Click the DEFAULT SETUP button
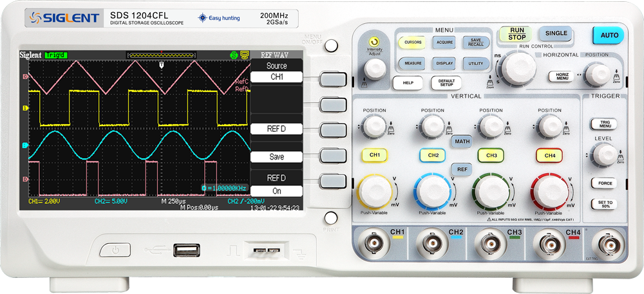 pos(446,82)
